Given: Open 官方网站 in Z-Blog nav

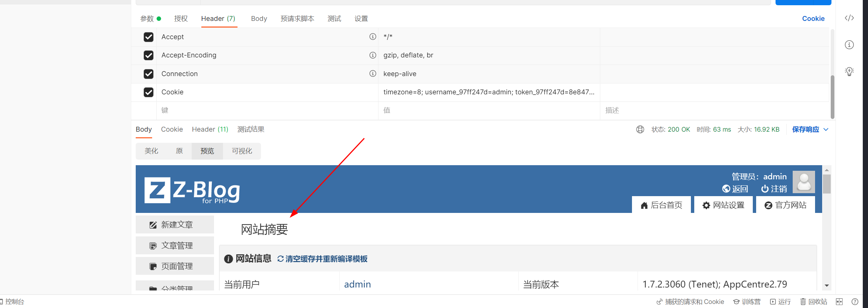Looking at the screenshot, I should click(785, 205).
